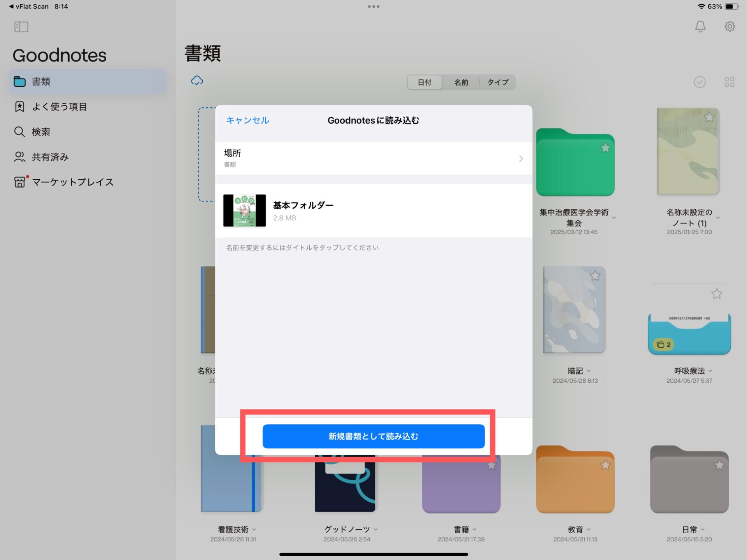Open 検索 in the sidebar
Image resolution: width=747 pixels, height=560 pixels.
click(88, 131)
